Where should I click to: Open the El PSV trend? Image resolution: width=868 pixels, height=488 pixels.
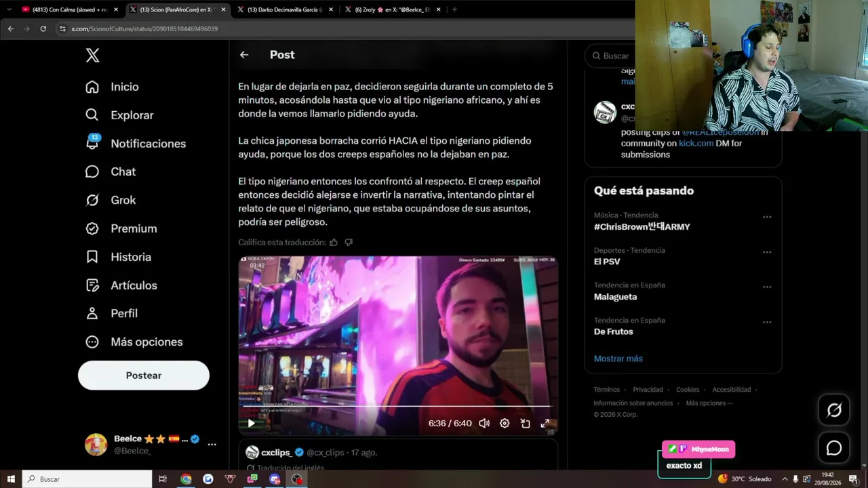(607, 262)
